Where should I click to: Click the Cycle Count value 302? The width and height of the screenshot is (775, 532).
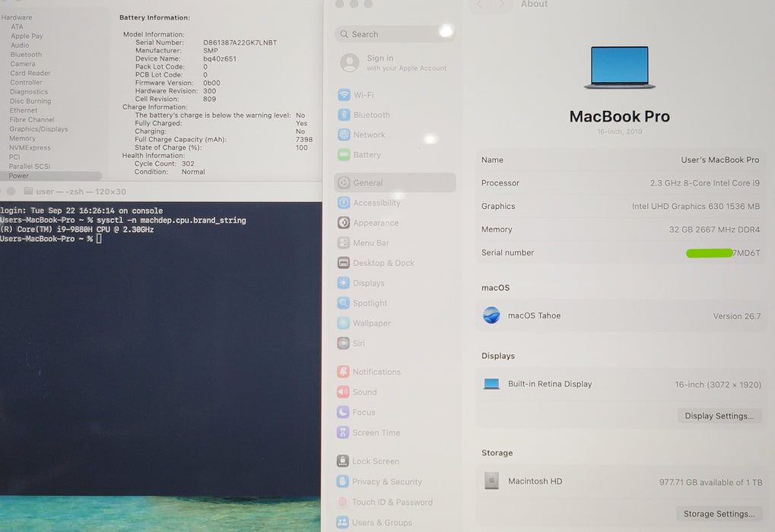click(x=188, y=163)
